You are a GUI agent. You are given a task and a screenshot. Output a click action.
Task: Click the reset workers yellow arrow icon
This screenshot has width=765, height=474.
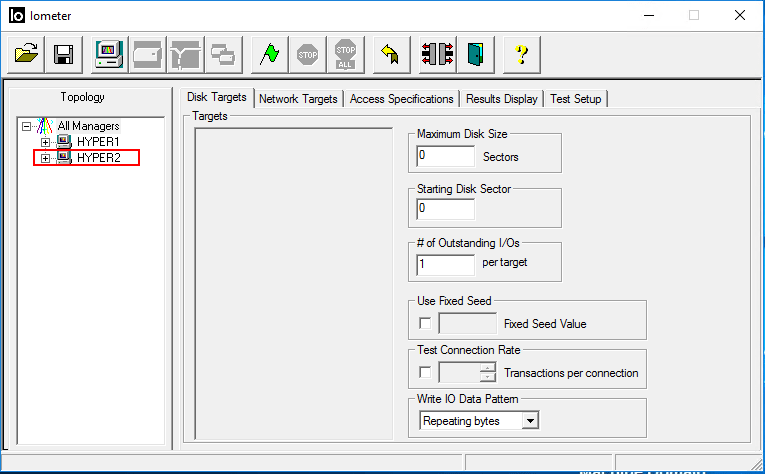tap(391, 54)
